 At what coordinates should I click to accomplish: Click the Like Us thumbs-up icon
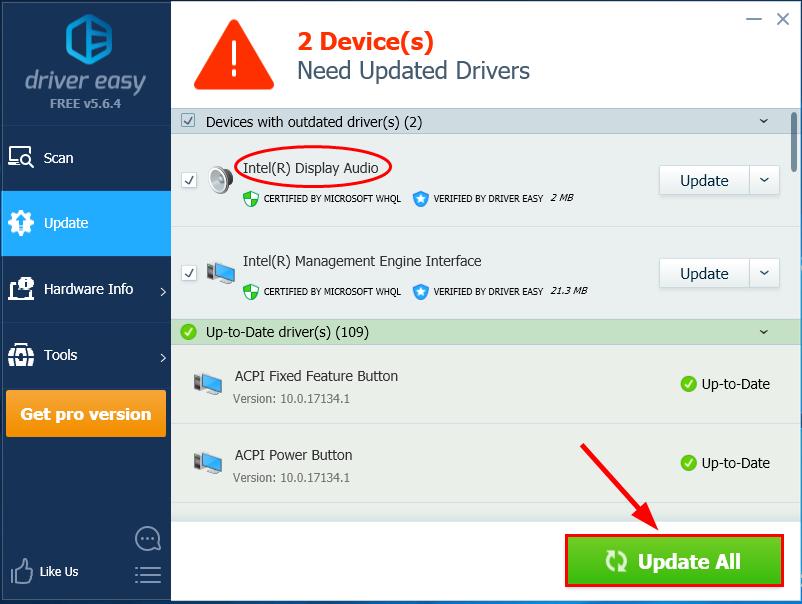pyautogui.click(x=21, y=571)
